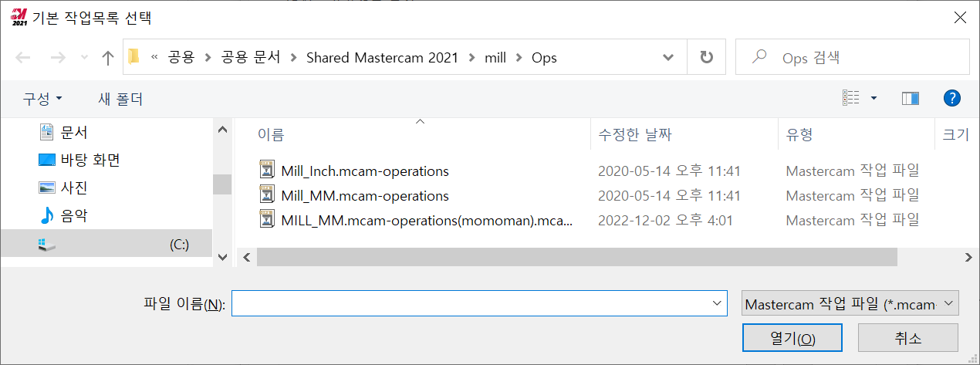
Task: Click the Mastercam 2021 title icon
Action: pos(19,17)
